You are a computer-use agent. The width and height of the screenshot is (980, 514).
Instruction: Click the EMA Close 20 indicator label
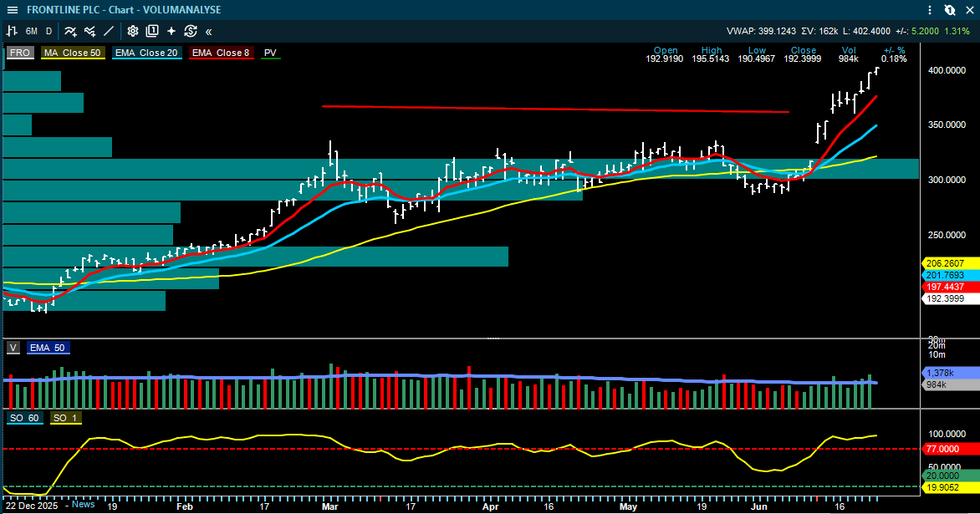(146, 53)
